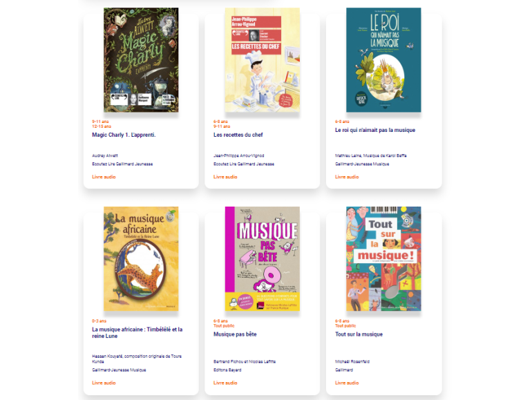Open the Magic Charly book cover
The image size is (532, 400).
click(x=141, y=60)
